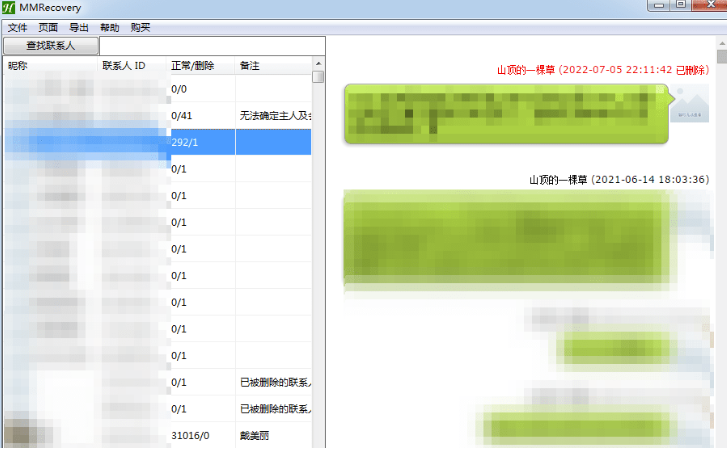Image resolution: width=727 pixels, height=450 pixels.
Task: Click the 查找联系人 button
Action: point(51,45)
